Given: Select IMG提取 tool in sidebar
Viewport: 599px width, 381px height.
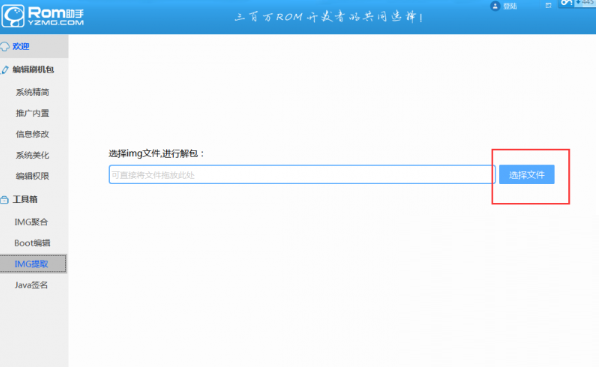Looking at the screenshot, I should point(33,264).
